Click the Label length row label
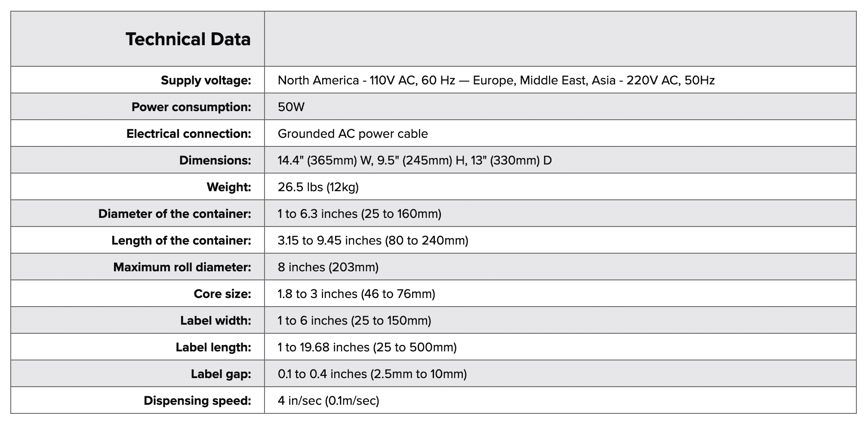 [x=213, y=348]
